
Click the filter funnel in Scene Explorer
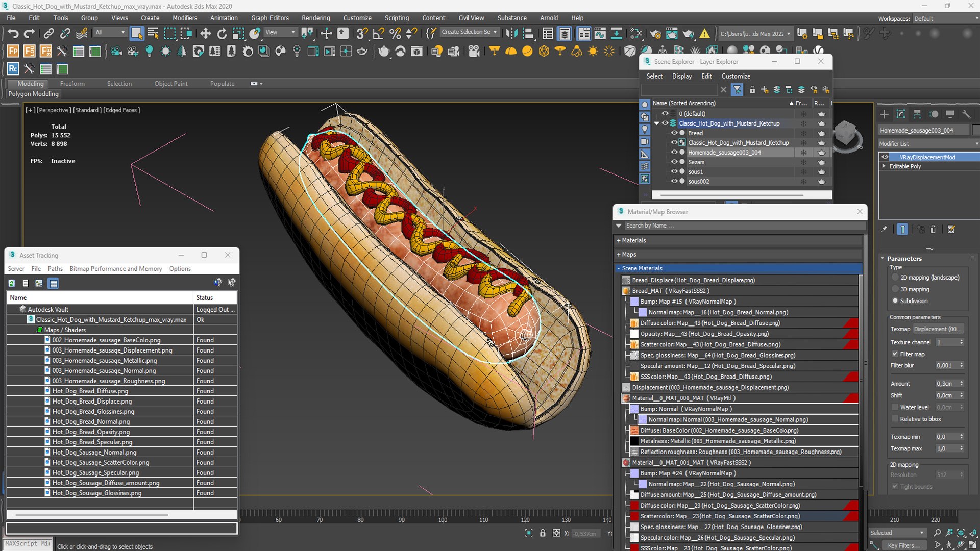coord(737,90)
